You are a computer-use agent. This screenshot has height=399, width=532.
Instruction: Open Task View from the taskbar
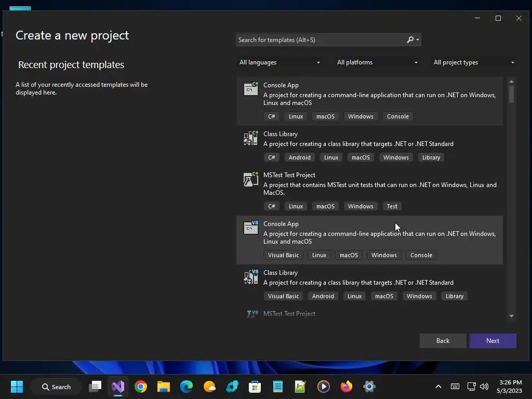[96, 387]
